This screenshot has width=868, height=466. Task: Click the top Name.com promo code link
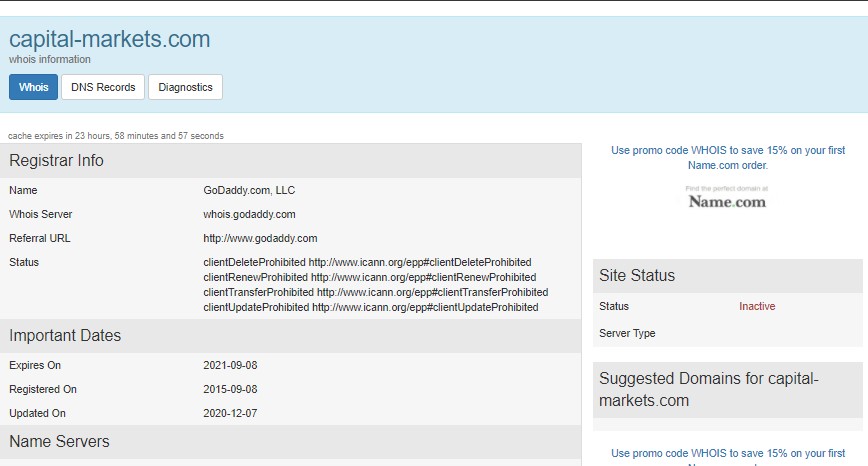[x=728, y=158]
